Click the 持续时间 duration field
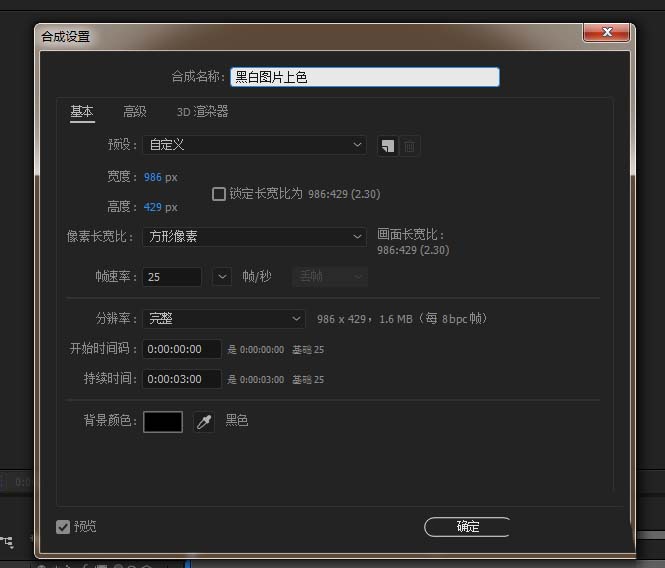The height and width of the screenshot is (568, 665). (x=181, y=379)
